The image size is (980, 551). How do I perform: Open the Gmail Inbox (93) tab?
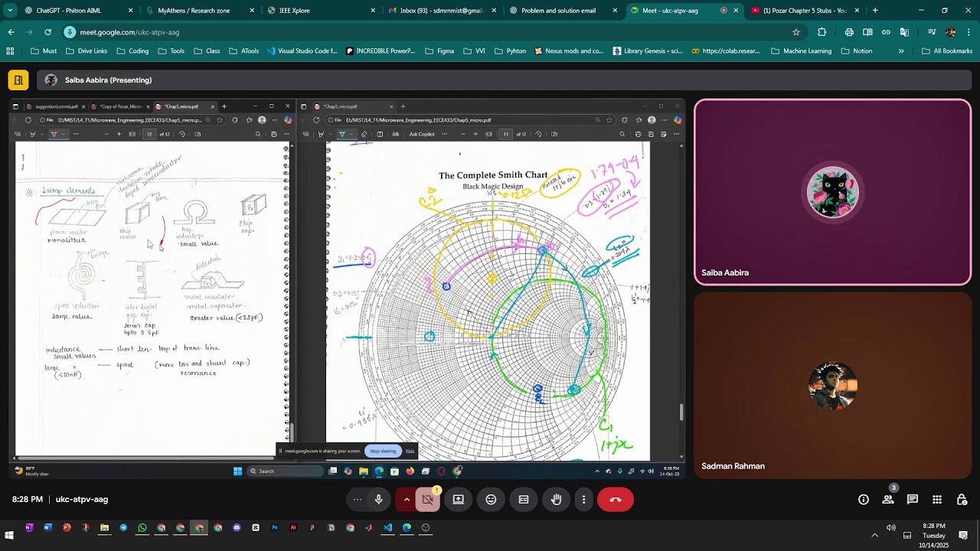441,11
